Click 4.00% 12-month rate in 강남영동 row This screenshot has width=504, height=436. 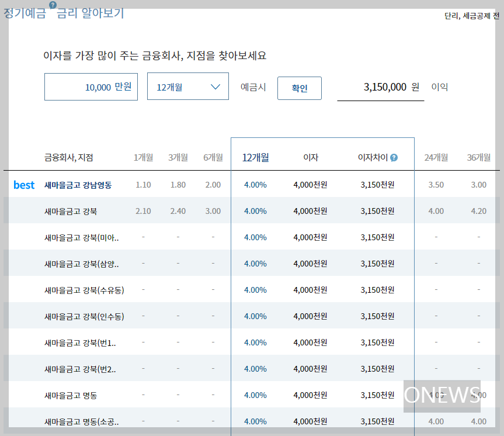(256, 185)
